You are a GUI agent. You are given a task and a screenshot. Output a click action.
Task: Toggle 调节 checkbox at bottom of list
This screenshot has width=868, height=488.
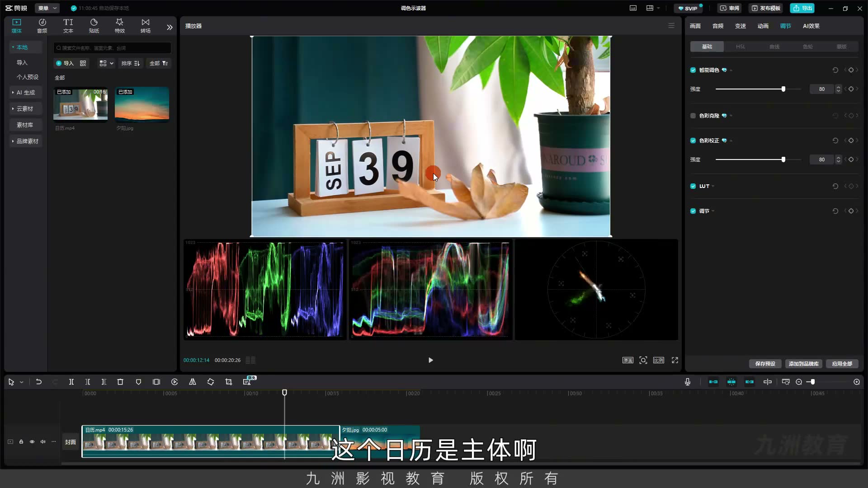point(693,211)
